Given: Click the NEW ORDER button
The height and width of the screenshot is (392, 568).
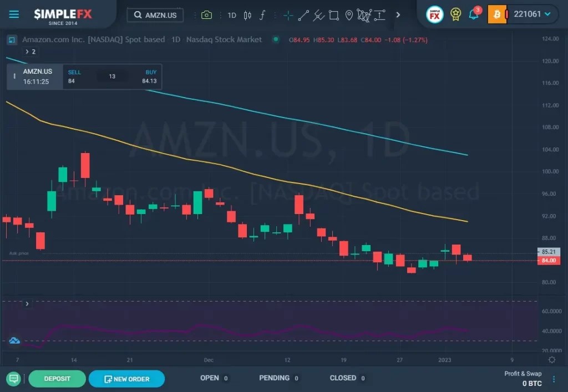Looking at the screenshot, I should coord(126,379).
